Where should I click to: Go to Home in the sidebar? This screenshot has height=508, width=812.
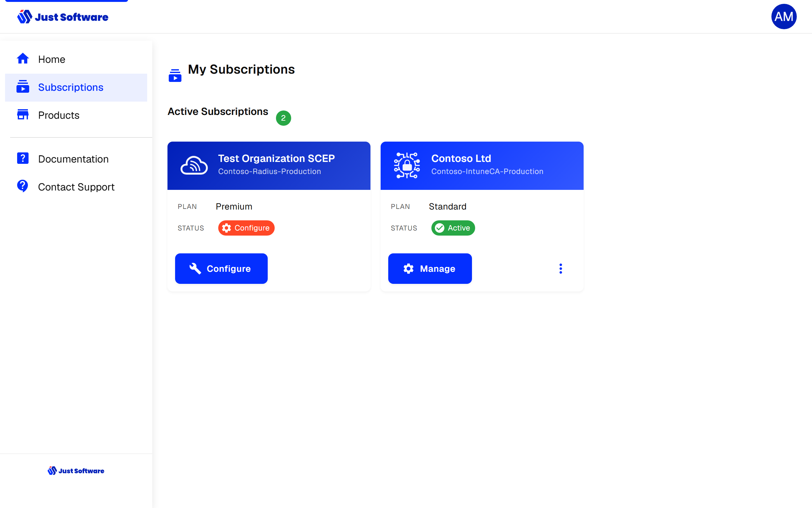pos(76,59)
